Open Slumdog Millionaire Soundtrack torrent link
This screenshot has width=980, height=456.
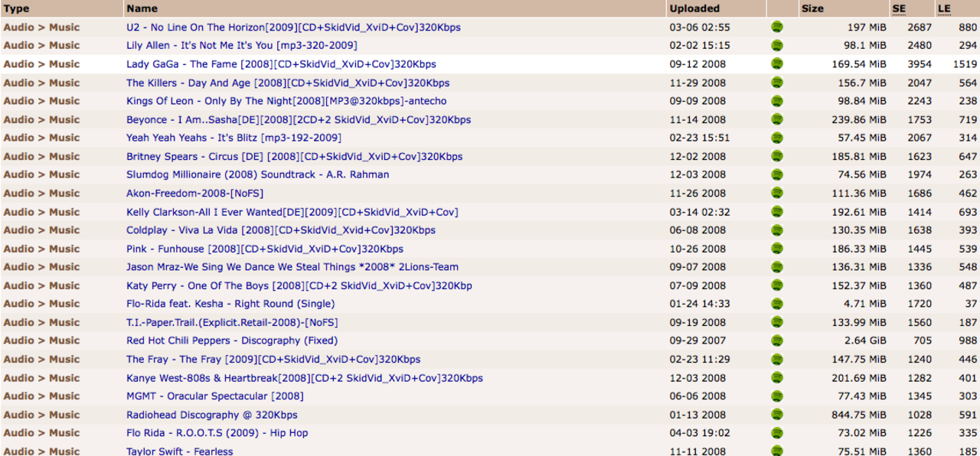tap(257, 174)
